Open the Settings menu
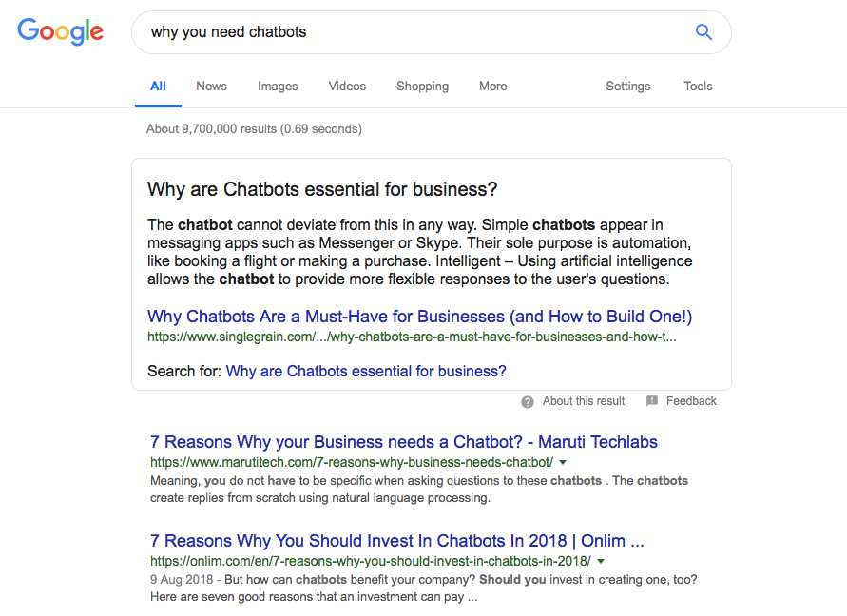The width and height of the screenshot is (847, 616). click(x=627, y=86)
